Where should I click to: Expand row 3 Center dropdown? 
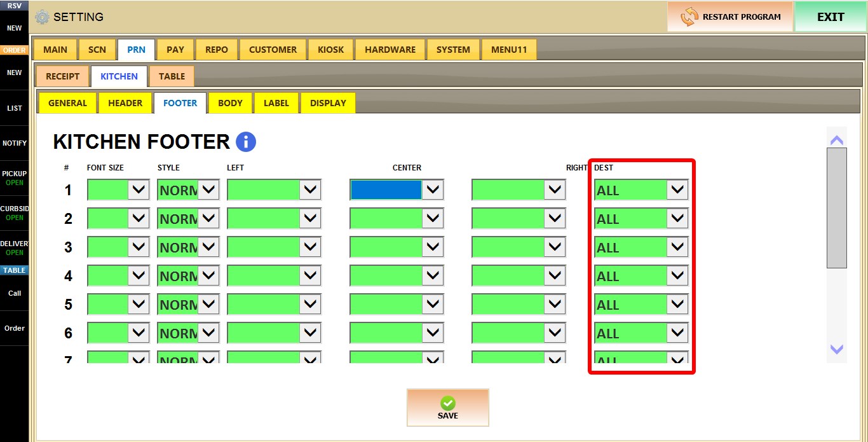pyautogui.click(x=433, y=247)
